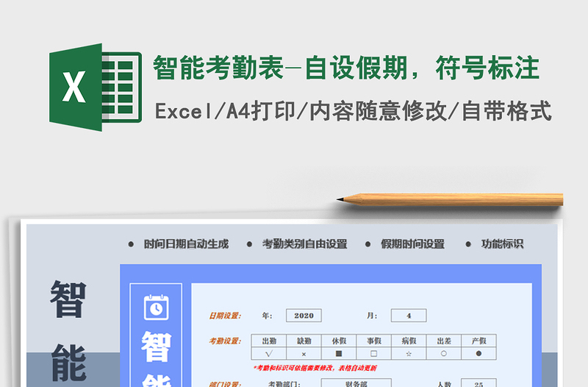Viewport: 588px width, 387px height.
Task: Select the 休假 header cell
Action: [339, 341]
